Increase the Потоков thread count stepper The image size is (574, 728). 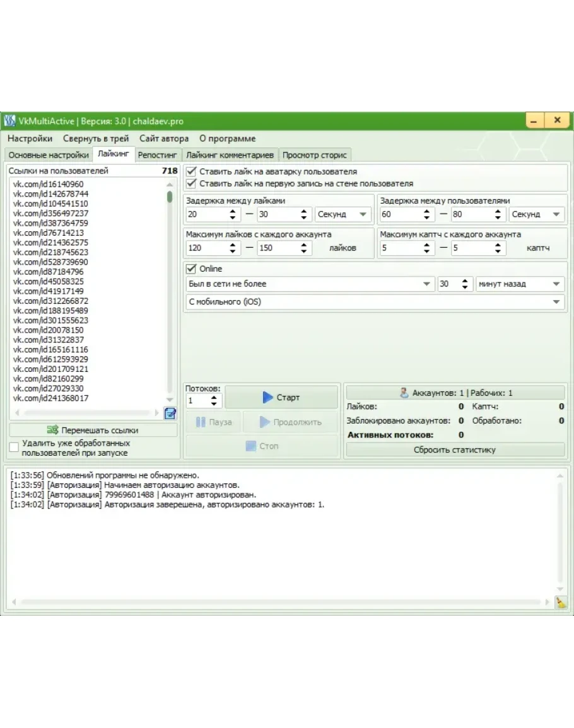click(x=214, y=398)
